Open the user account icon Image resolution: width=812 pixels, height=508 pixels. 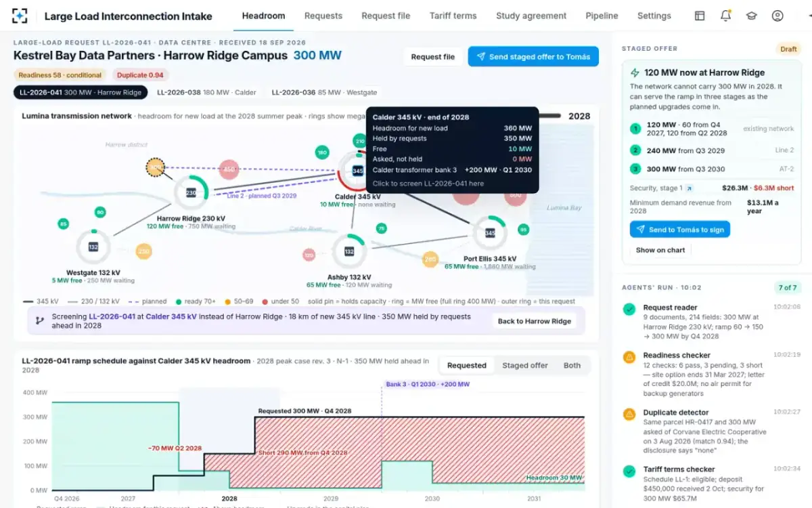point(777,16)
